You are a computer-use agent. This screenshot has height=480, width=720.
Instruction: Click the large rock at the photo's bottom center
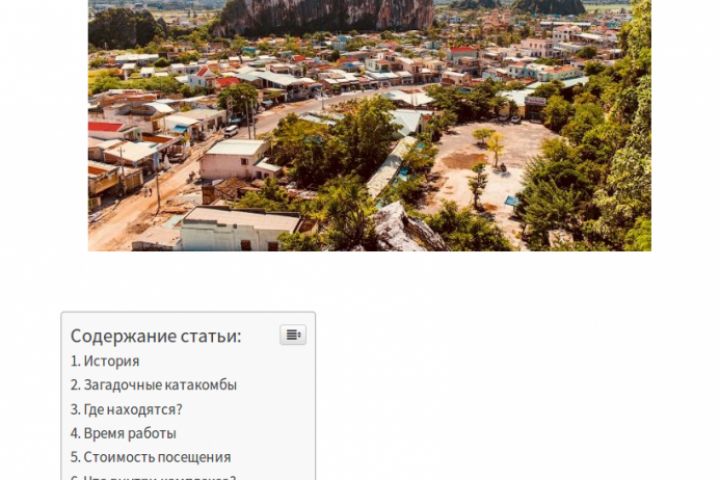tap(406, 230)
